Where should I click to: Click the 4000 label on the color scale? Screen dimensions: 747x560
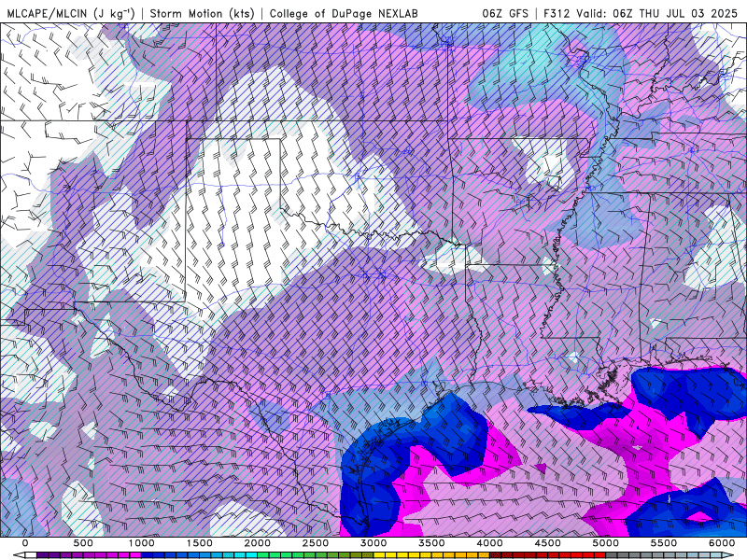click(490, 543)
